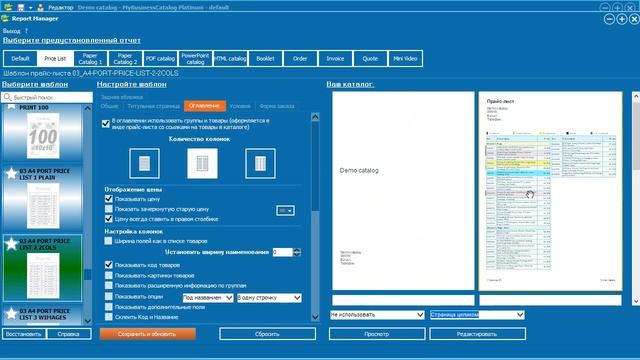The image size is (640, 360).
Task: Enable 'Показывать картинки товаров' checkbox
Action: click(109, 275)
